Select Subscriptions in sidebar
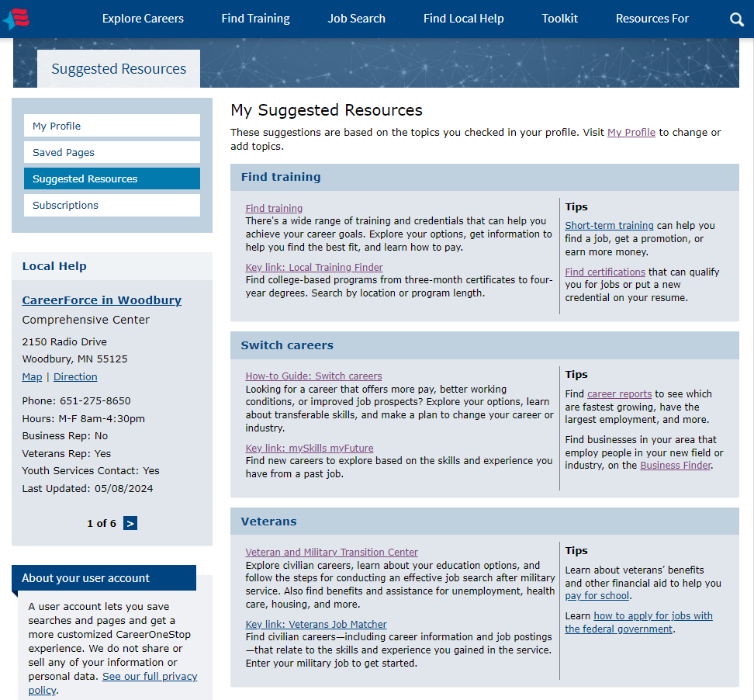 (x=112, y=205)
